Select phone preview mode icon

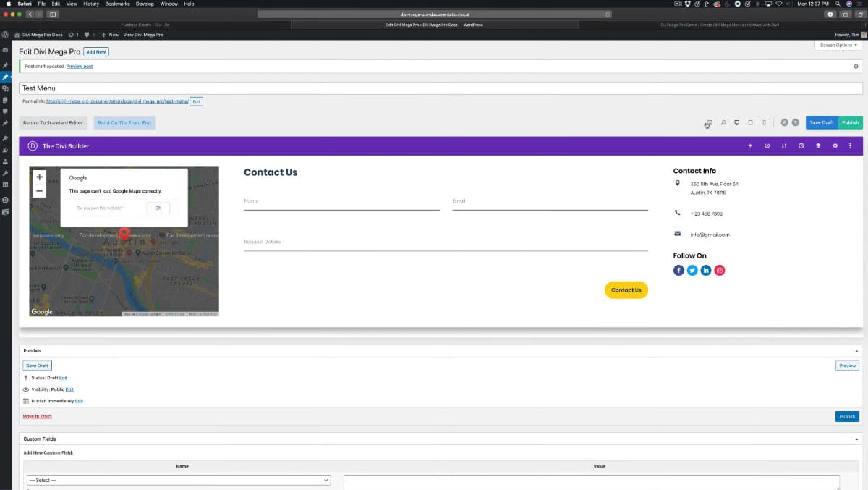pos(764,122)
